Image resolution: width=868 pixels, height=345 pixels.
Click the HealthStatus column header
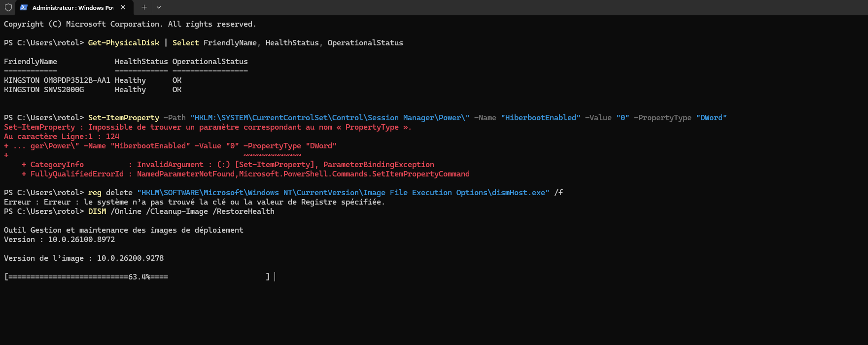tap(141, 62)
